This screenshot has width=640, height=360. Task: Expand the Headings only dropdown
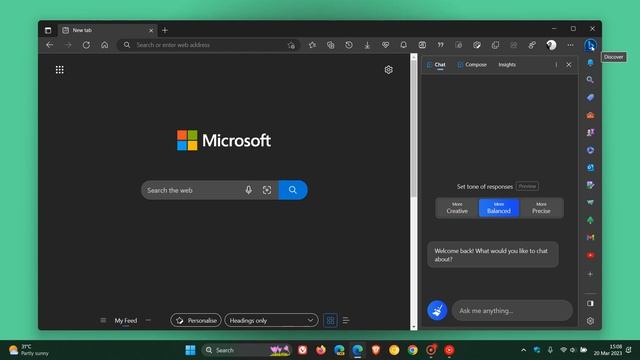(x=271, y=320)
